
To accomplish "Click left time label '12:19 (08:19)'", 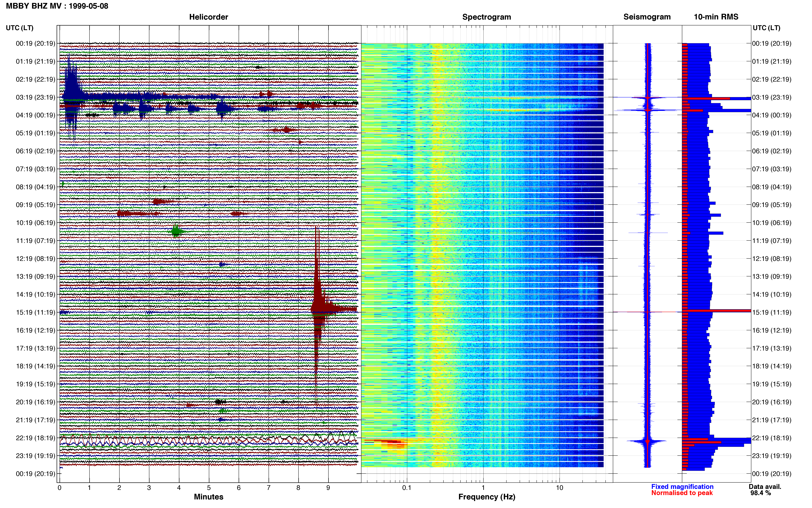I will click(36, 259).
